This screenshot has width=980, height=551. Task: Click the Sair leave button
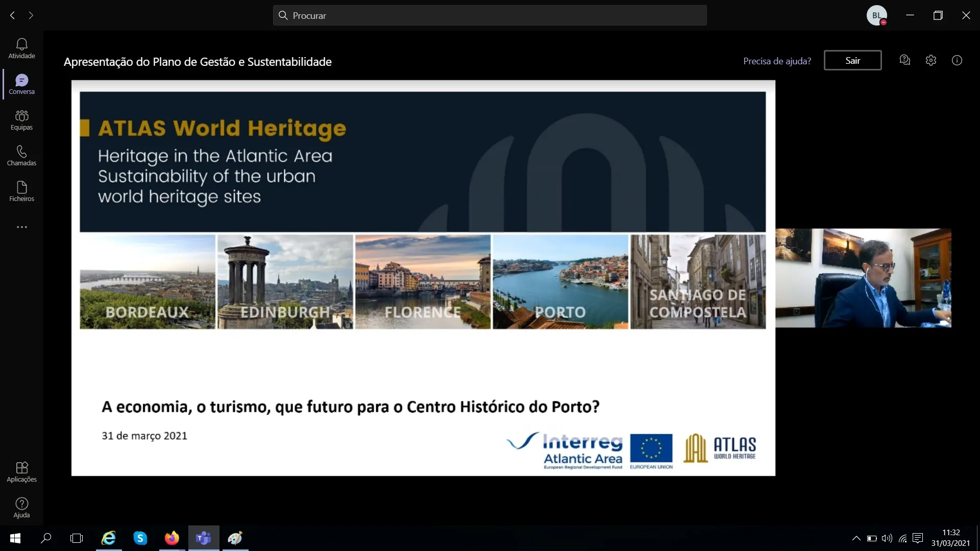852,60
